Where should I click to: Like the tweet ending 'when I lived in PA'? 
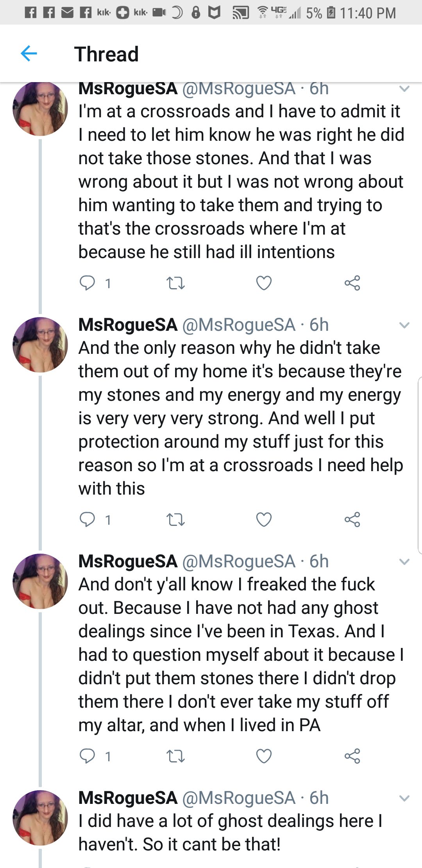[264, 756]
